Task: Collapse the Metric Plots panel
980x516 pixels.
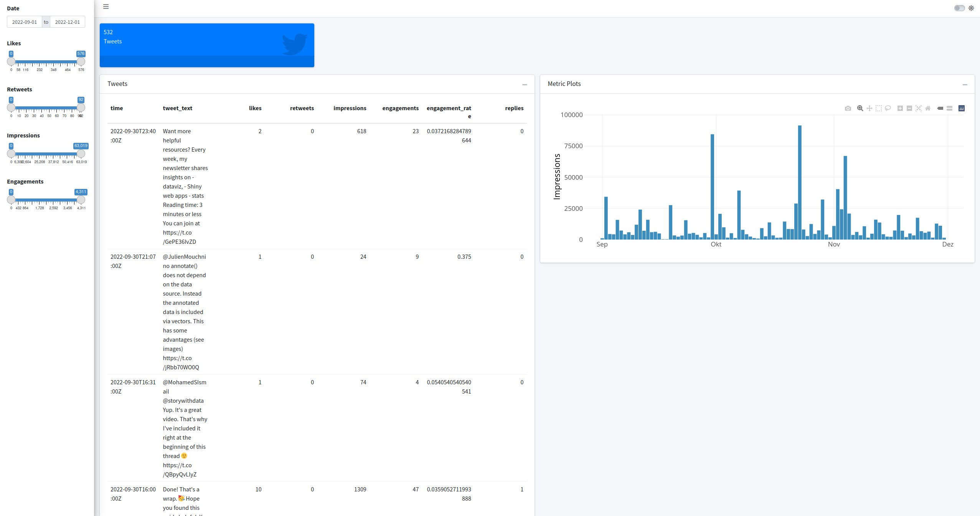Action: coord(965,85)
